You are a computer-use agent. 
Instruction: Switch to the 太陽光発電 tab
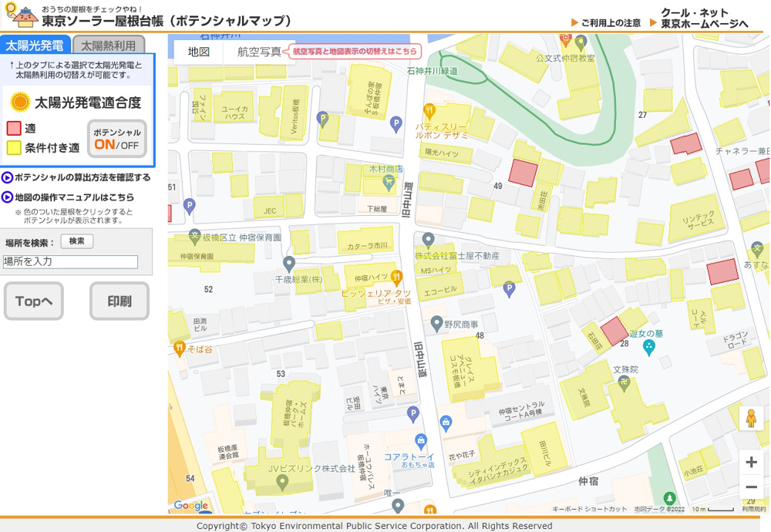pos(35,45)
